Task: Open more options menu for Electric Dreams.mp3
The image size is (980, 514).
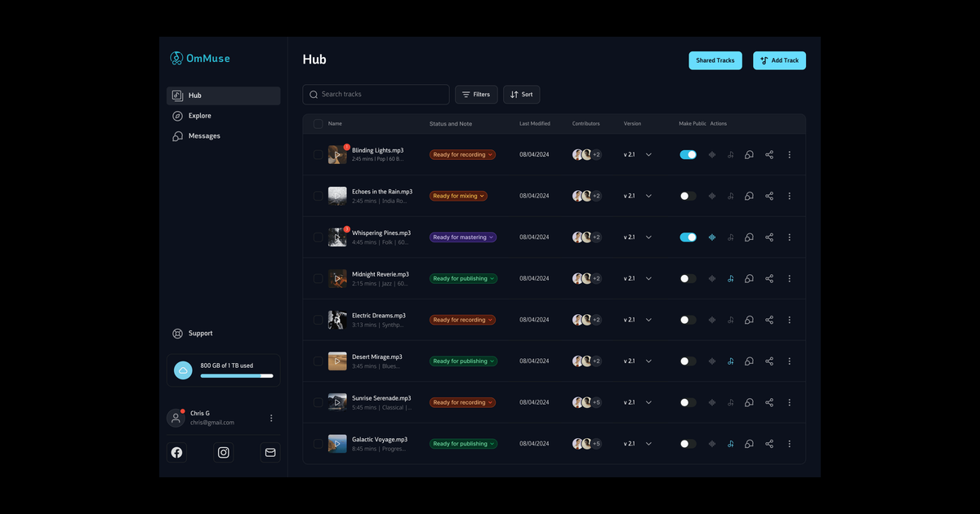Action: 789,320
